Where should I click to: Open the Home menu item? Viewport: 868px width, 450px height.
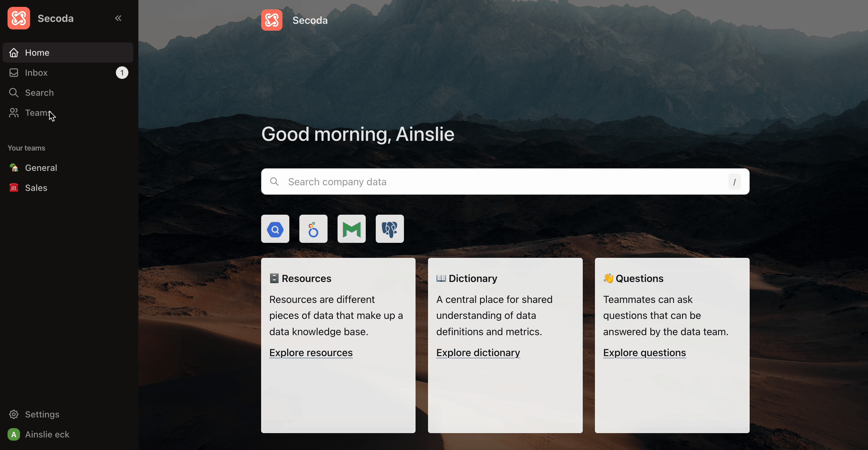(68, 53)
